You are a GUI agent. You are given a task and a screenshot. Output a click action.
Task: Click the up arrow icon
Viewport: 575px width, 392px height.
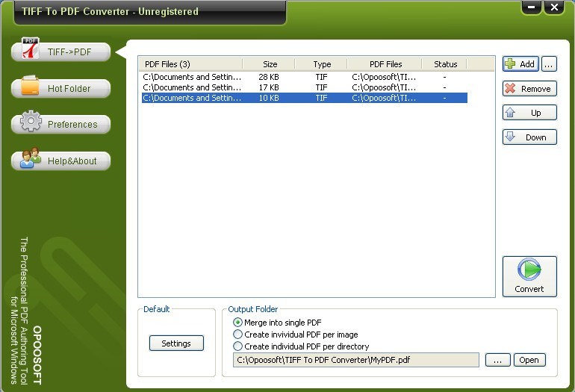(x=510, y=112)
